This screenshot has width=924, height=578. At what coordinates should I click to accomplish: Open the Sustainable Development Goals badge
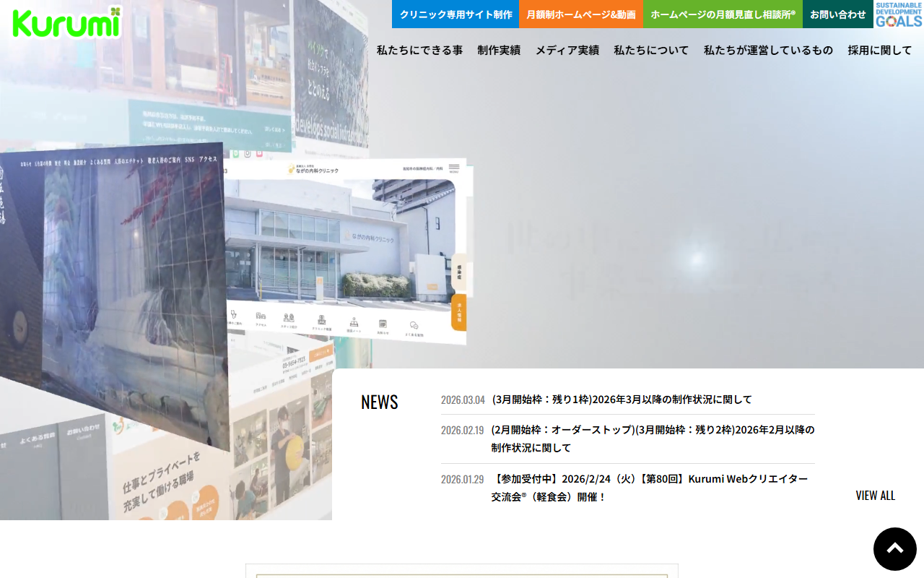click(x=899, y=14)
